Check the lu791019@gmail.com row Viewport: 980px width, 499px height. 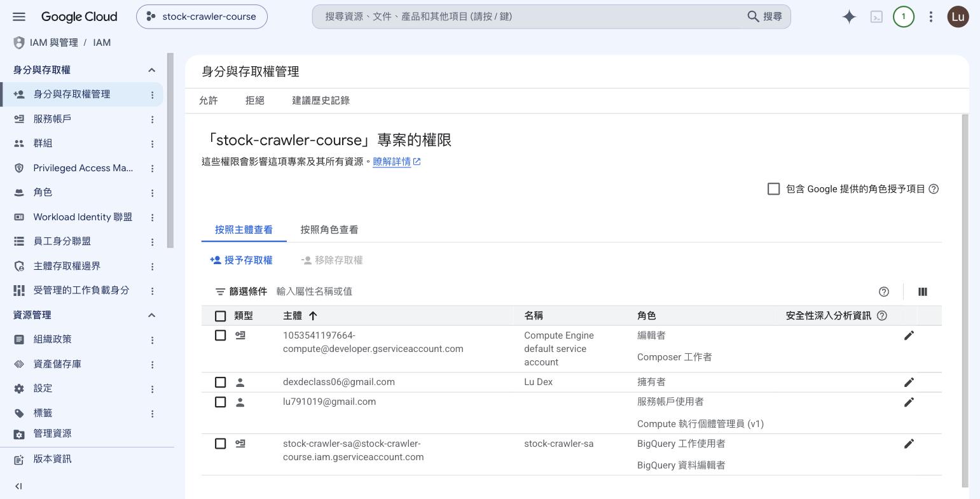221,402
